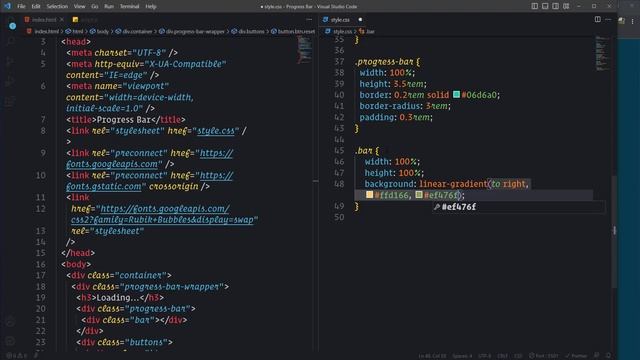Click the feedback icon in the status bar
This screenshot has width=640, height=360.
click(x=597, y=356)
